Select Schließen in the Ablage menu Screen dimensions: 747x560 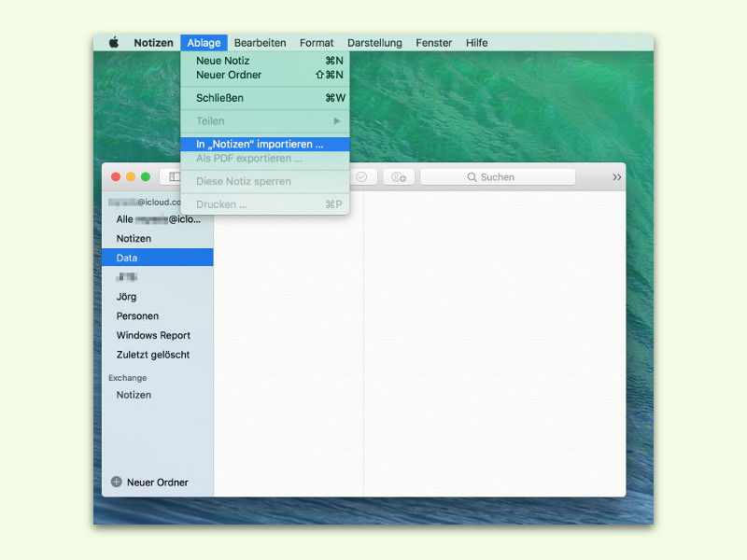[x=265, y=98]
